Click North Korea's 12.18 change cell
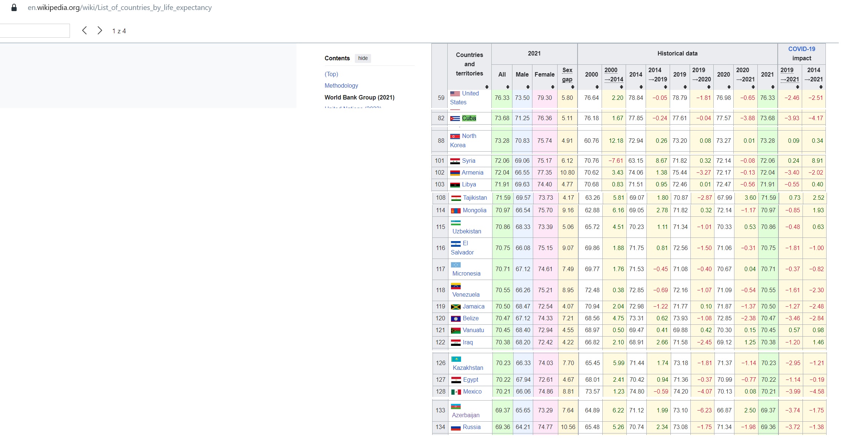868x442 pixels. pos(614,141)
